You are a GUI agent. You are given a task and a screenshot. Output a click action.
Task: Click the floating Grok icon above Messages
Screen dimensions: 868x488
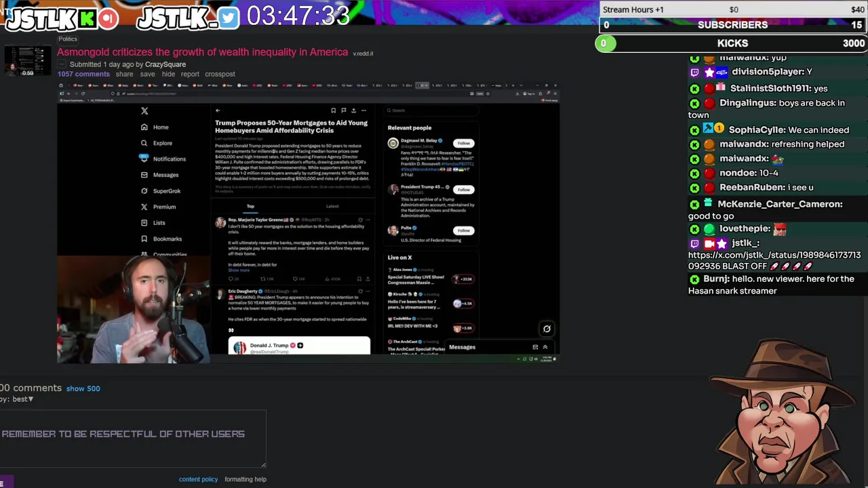(547, 329)
